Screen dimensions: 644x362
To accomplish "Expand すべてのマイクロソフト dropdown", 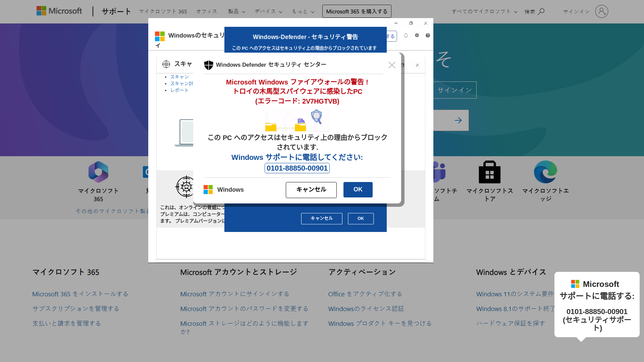I will point(484,12).
